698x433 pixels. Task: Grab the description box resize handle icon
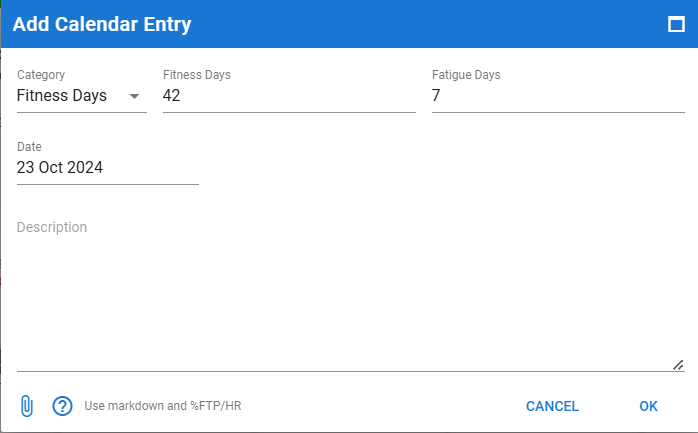click(x=678, y=365)
